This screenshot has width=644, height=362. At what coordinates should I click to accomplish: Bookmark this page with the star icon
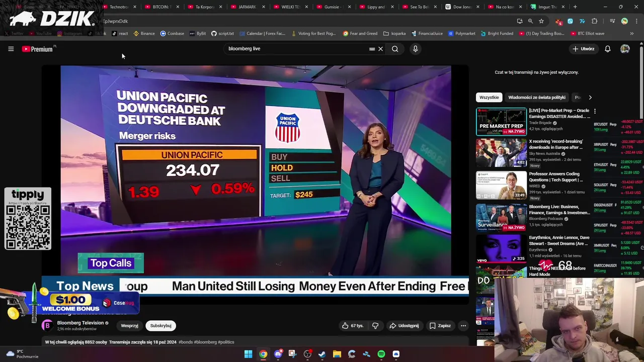click(541, 21)
